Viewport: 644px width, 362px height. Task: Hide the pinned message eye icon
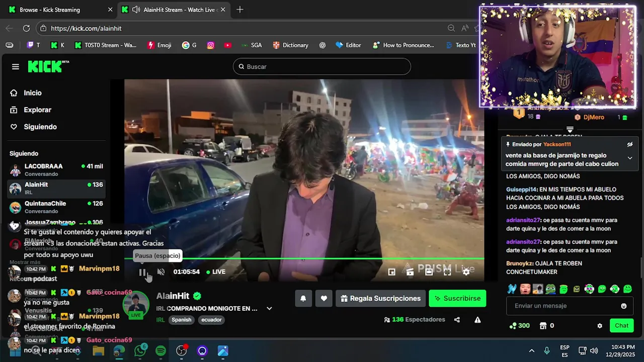click(x=630, y=144)
